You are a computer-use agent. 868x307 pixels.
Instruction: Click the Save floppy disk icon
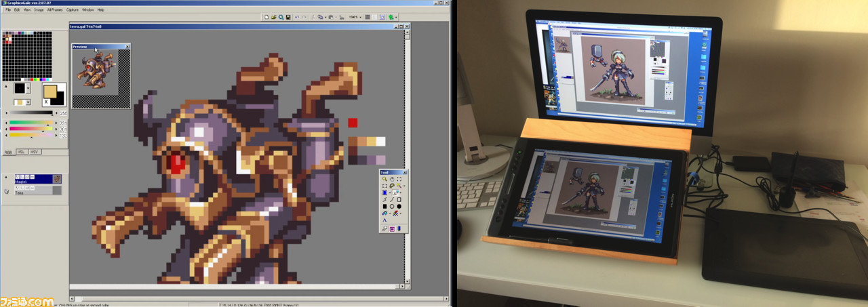coord(288,17)
